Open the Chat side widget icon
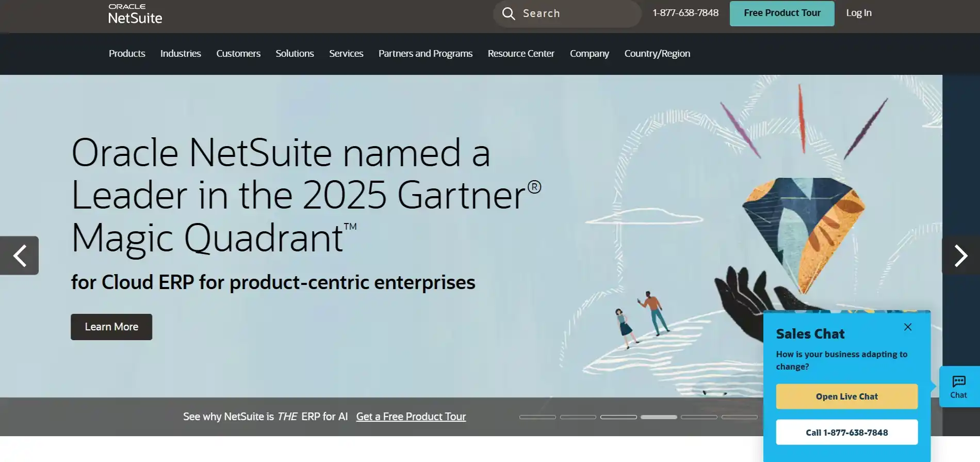980x462 pixels. pos(959,387)
